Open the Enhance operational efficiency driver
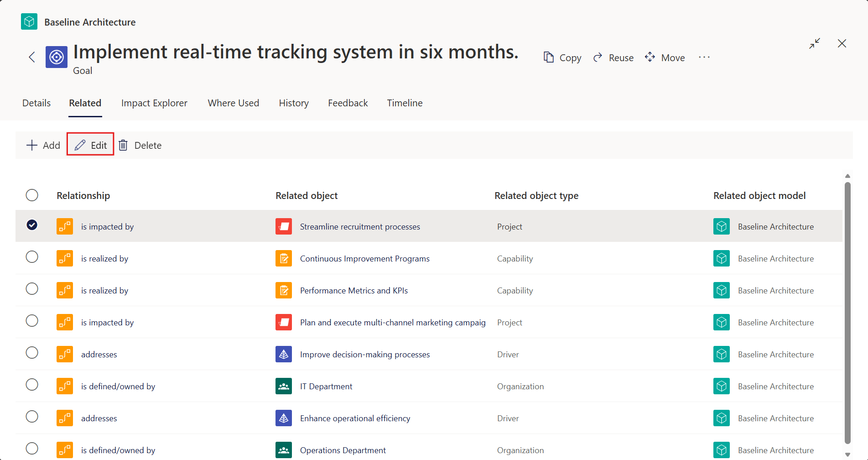Viewport: 868px width, 460px height. (x=355, y=418)
